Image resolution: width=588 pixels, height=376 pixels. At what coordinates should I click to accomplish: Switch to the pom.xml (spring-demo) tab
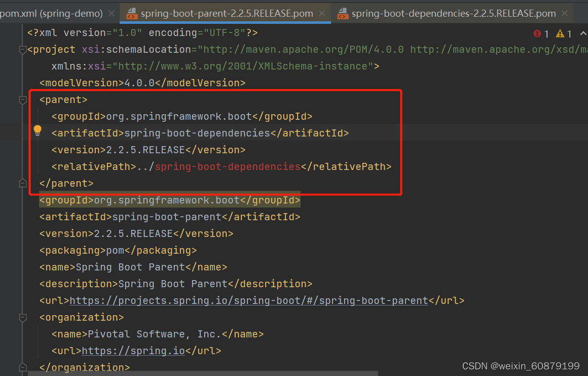(51, 13)
